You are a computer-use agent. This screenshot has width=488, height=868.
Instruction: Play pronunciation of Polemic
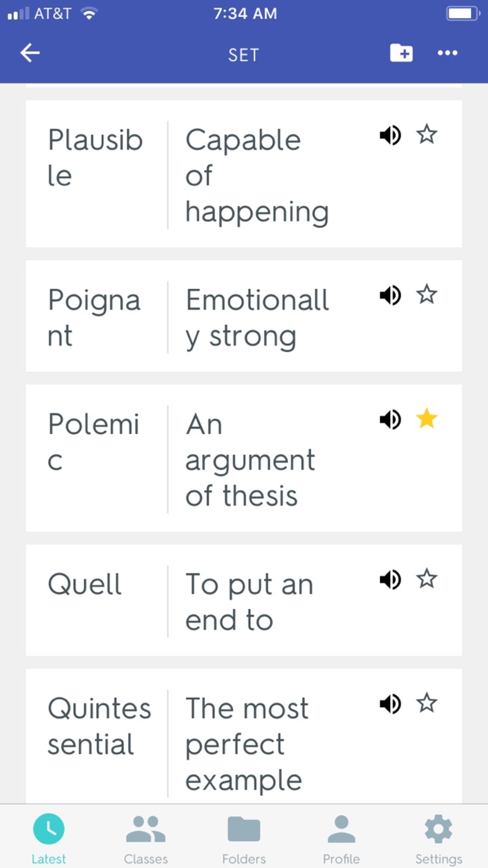point(390,419)
